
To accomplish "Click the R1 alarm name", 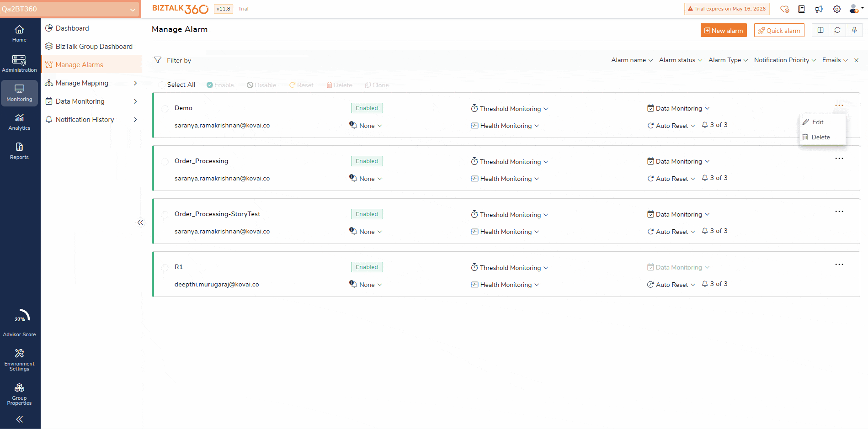I will [x=179, y=267].
